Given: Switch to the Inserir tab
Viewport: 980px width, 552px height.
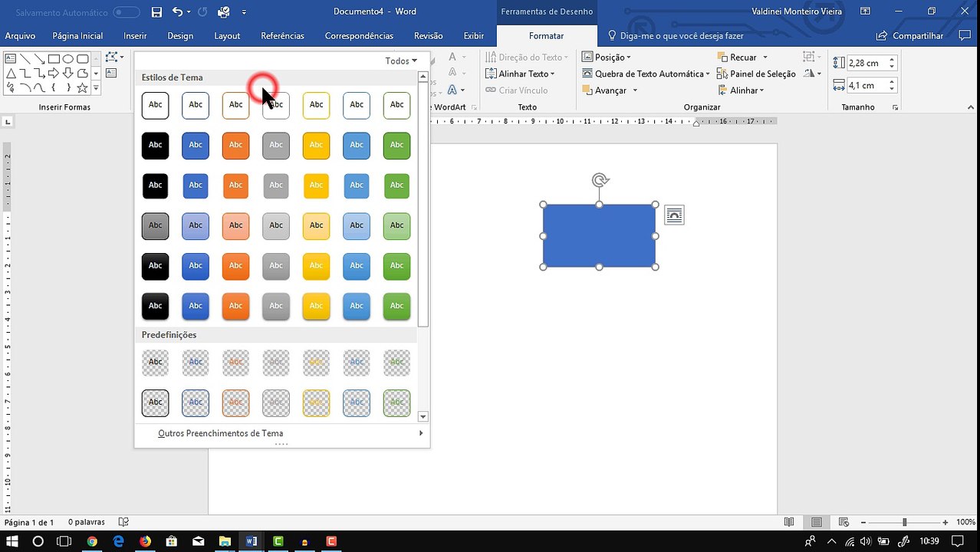Looking at the screenshot, I should pos(135,35).
